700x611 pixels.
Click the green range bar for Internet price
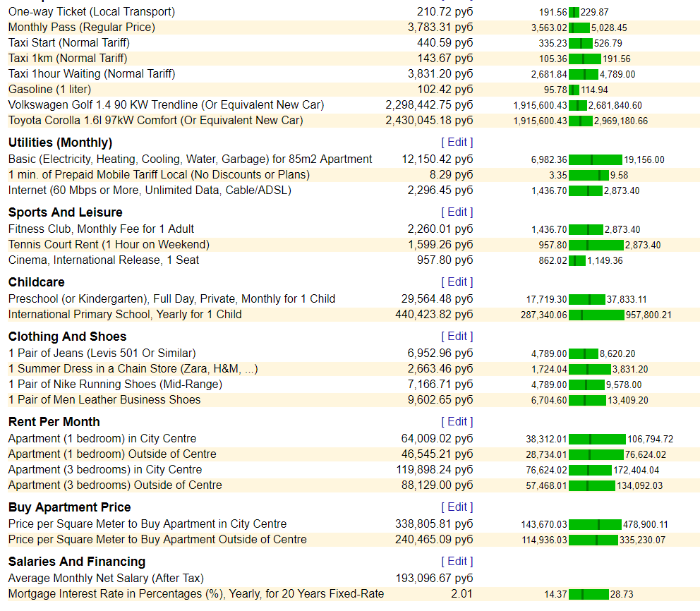coord(585,191)
